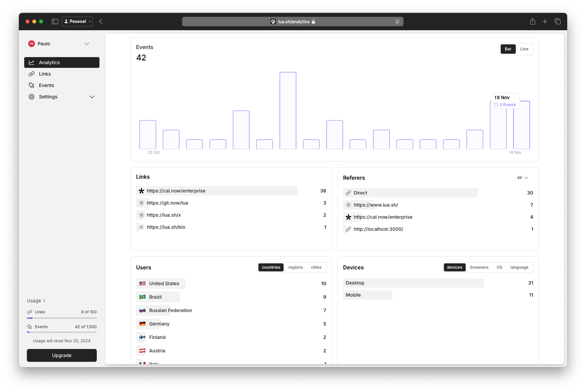The height and width of the screenshot is (392, 586).
Task: Expand the Paulo workspace chevron
Action: pos(87,44)
